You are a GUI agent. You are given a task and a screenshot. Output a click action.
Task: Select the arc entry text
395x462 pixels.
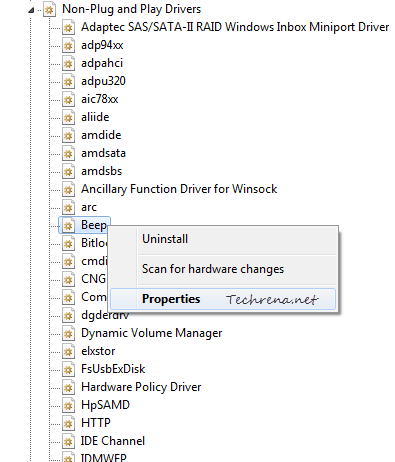[89, 207]
